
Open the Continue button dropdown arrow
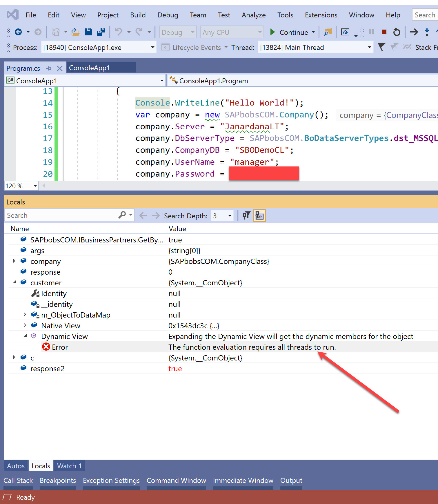[x=313, y=32]
